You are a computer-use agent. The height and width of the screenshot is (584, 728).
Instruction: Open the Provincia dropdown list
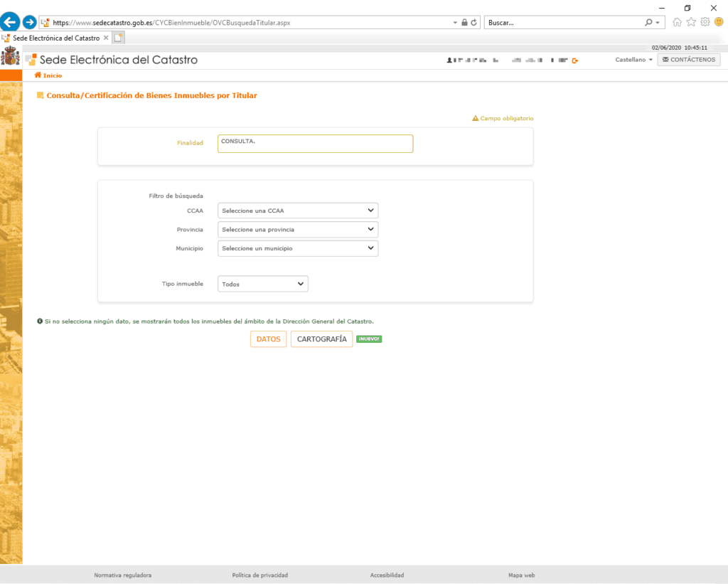(298, 230)
